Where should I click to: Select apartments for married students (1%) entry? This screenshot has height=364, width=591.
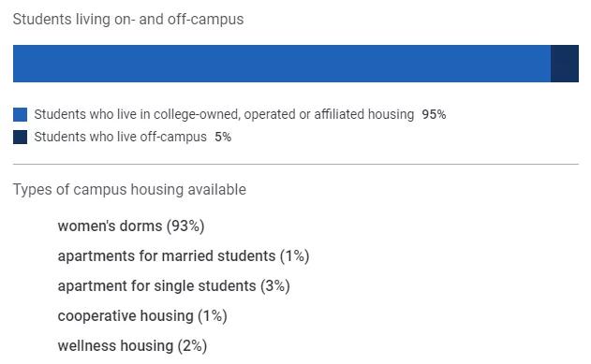point(184,256)
